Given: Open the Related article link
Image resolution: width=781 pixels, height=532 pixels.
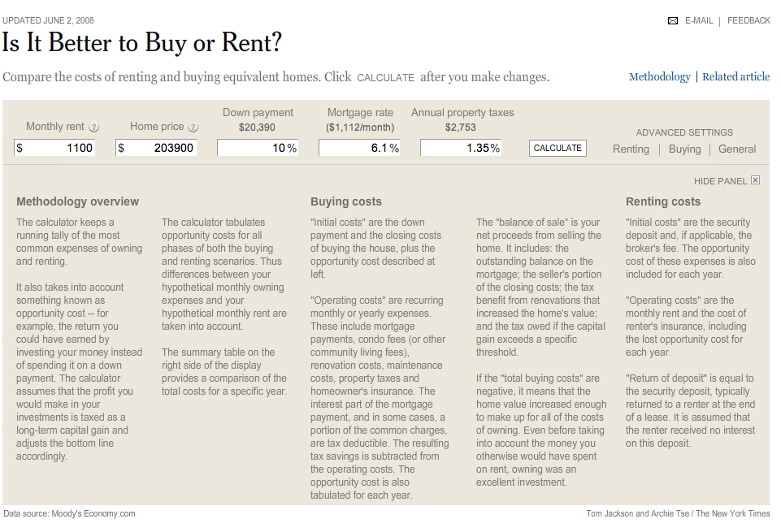Looking at the screenshot, I should click(735, 77).
